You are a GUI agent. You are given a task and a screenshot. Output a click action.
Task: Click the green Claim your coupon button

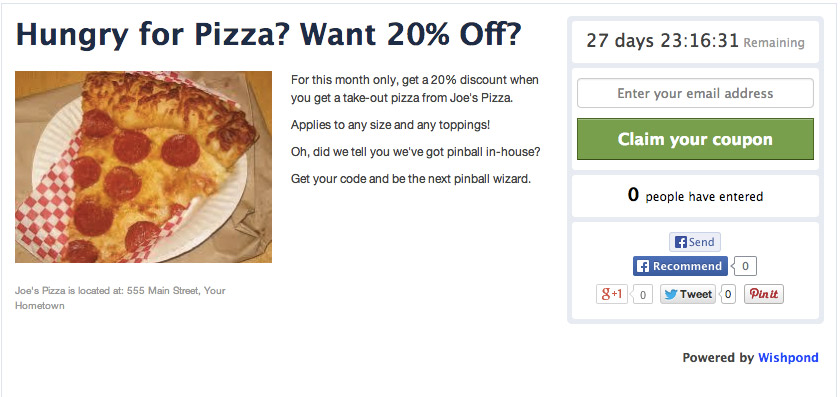(695, 139)
